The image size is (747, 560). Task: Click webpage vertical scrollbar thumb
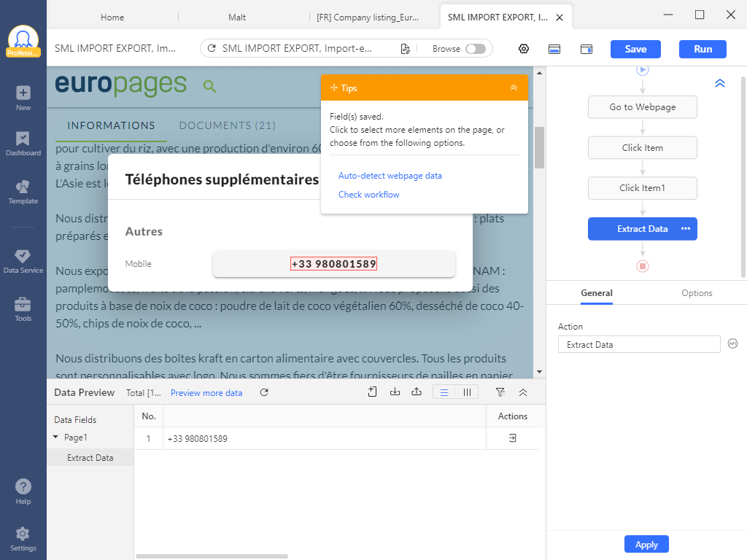(x=539, y=147)
